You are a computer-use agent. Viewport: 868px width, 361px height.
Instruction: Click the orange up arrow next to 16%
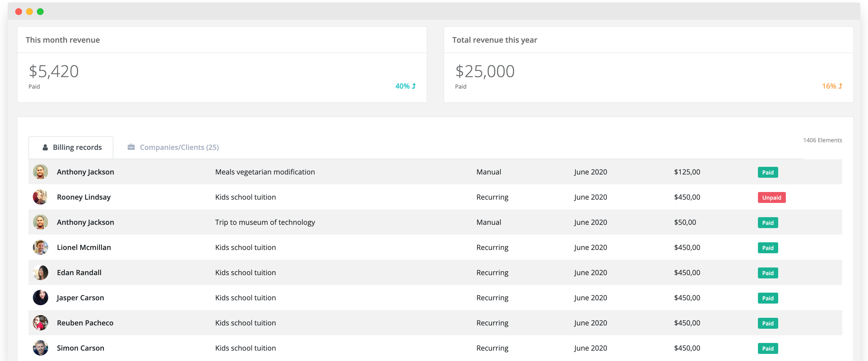(x=840, y=86)
